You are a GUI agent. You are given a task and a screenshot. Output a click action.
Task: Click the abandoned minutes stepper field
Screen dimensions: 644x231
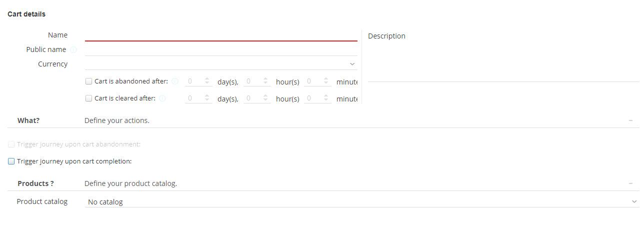tap(313, 81)
